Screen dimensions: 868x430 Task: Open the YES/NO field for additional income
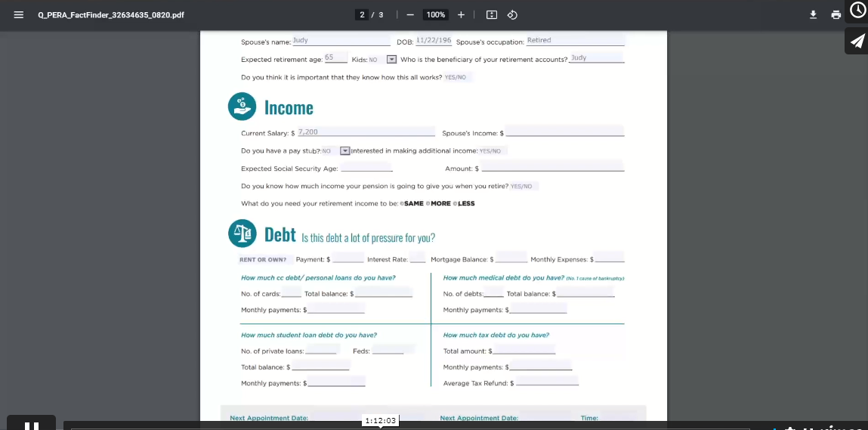(492, 150)
